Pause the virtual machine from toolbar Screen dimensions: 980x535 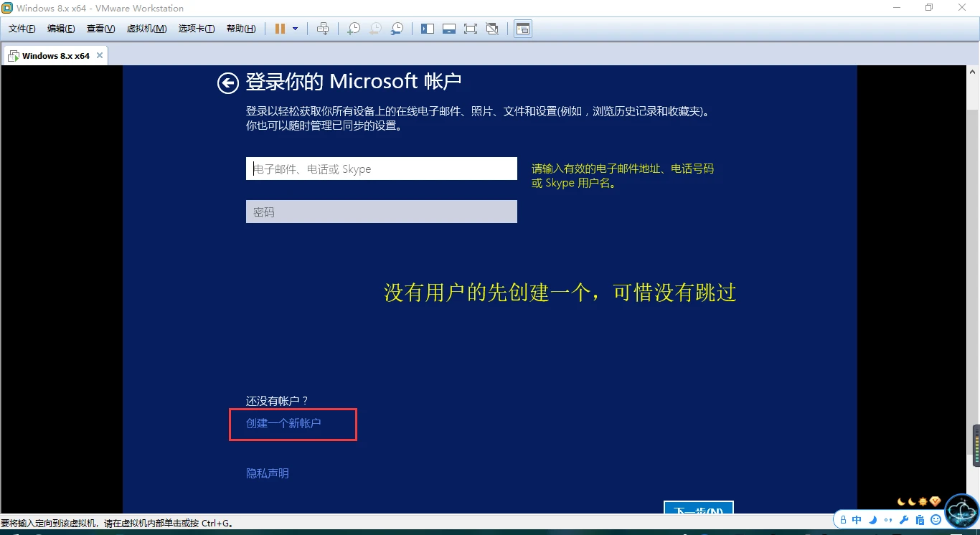[280, 29]
